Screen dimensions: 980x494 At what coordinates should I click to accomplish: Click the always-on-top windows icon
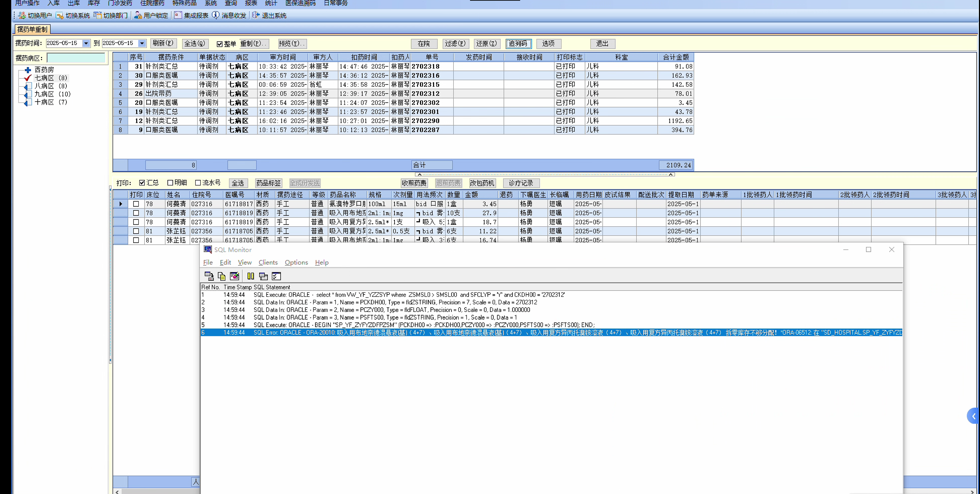(263, 276)
